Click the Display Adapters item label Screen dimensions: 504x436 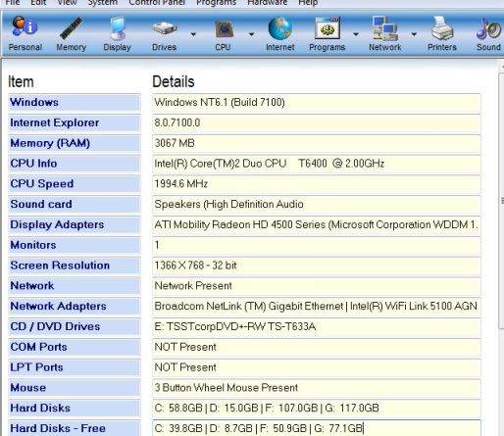75,224
